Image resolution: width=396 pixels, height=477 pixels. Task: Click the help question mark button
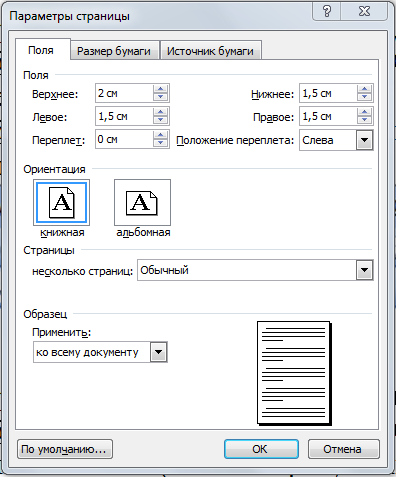327,11
